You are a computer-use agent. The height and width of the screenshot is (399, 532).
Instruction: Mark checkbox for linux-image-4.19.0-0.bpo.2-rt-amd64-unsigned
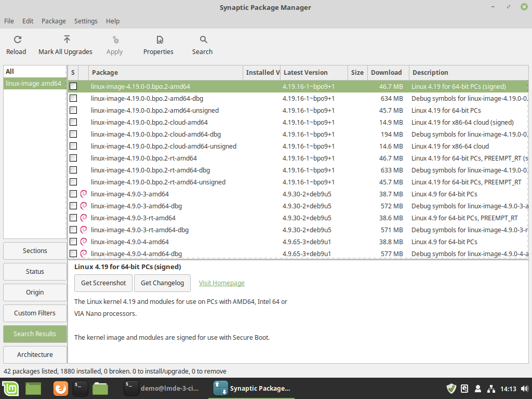(73, 182)
